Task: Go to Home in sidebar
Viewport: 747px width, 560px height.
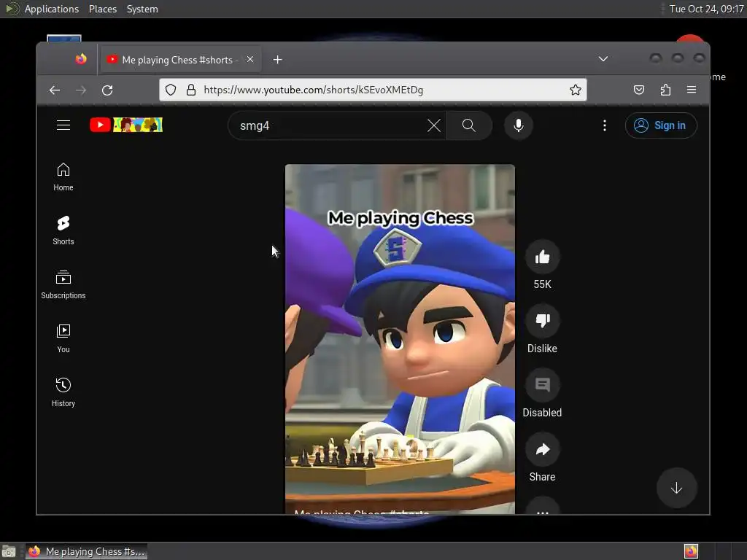Action: (x=63, y=177)
